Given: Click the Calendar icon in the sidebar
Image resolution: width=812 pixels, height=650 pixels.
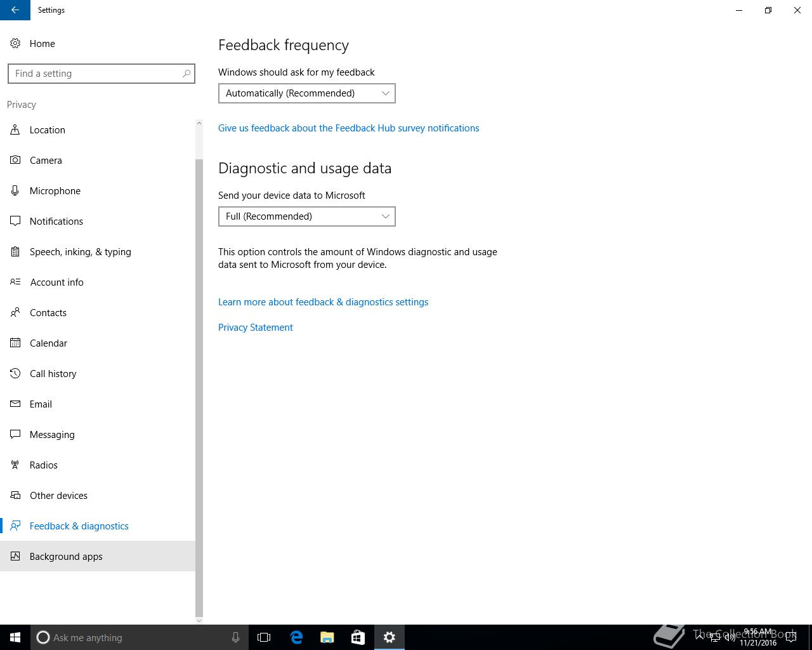Looking at the screenshot, I should pyautogui.click(x=15, y=343).
